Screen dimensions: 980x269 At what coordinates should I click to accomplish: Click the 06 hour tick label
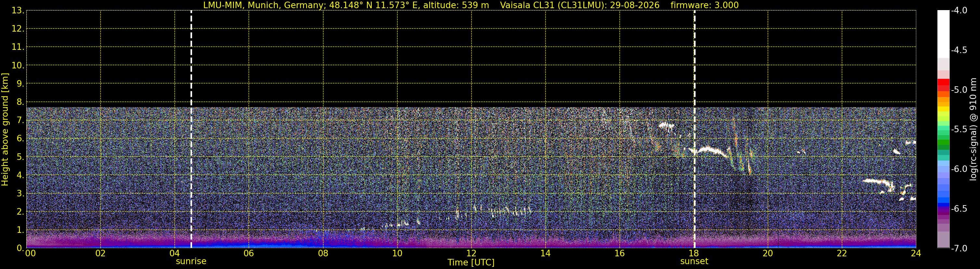click(249, 253)
